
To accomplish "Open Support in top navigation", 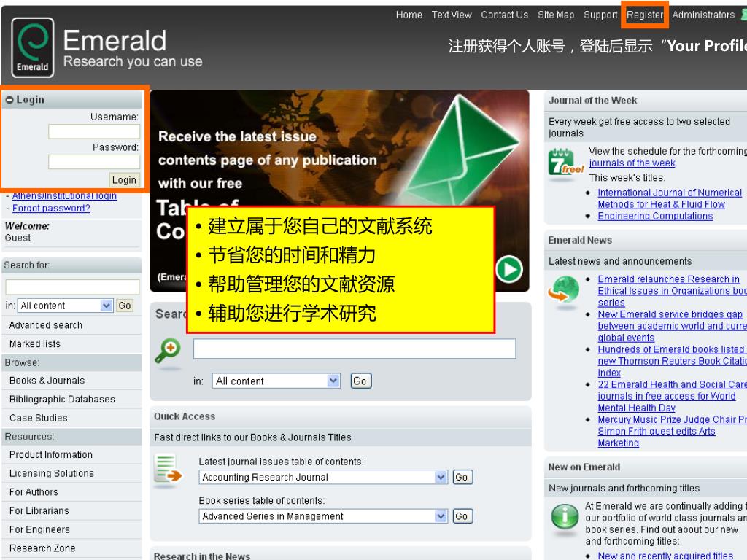I will (600, 15).
